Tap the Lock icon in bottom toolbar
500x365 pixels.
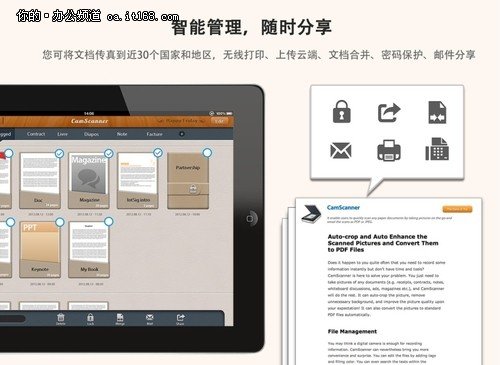(90, 318)
